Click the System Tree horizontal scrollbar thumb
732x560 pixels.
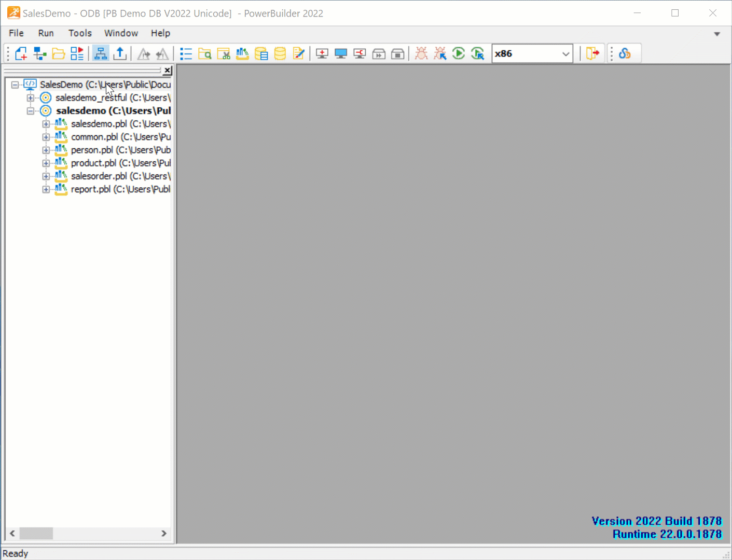(x=36, y=534)
